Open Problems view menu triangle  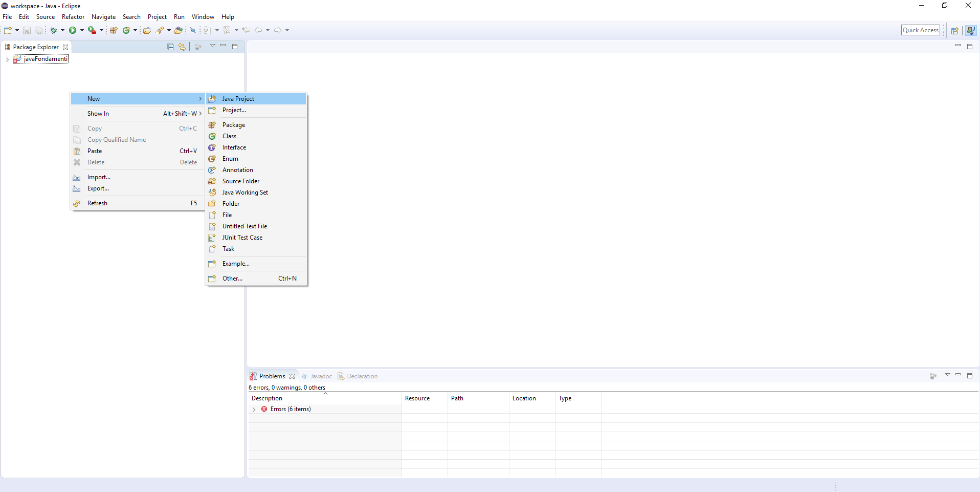tap(947, 375)
